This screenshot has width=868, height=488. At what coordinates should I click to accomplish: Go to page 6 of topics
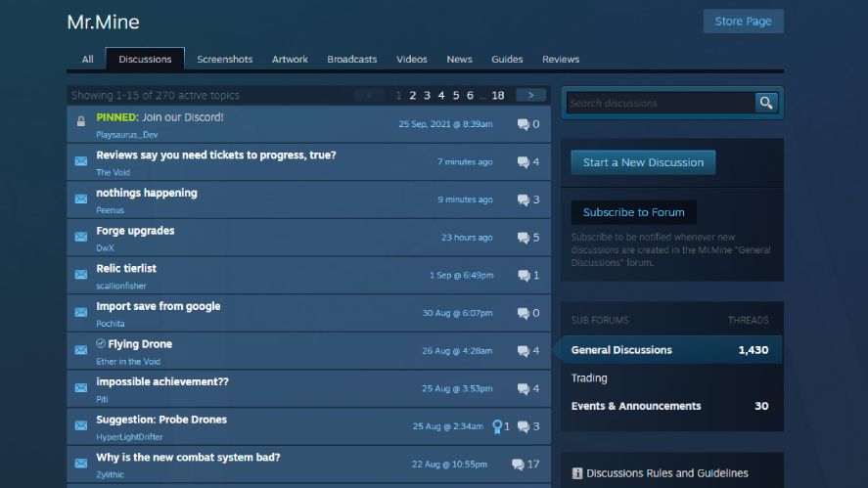coord(470,95)
